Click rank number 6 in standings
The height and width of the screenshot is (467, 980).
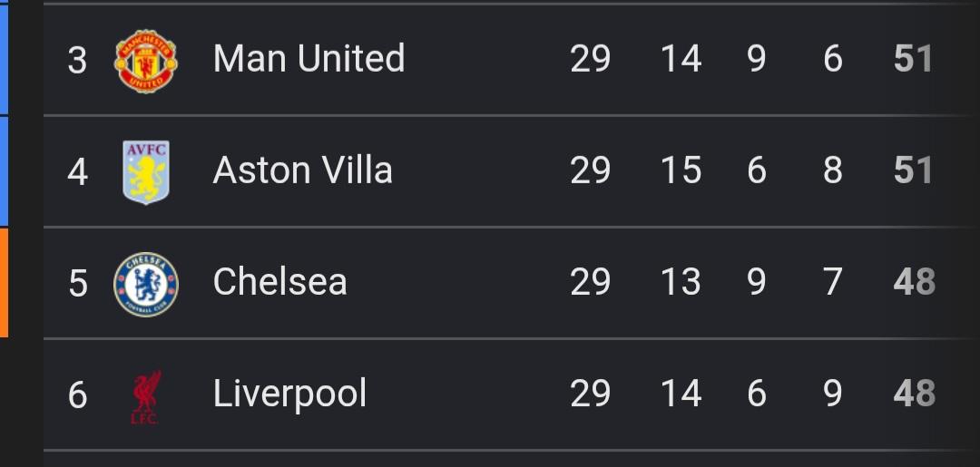coord(77,396)
